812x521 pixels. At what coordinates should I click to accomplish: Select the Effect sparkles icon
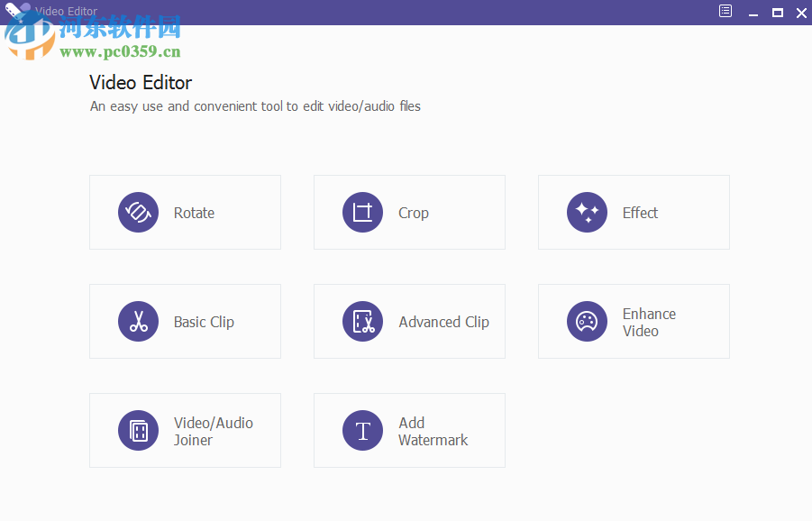[587, 212]
